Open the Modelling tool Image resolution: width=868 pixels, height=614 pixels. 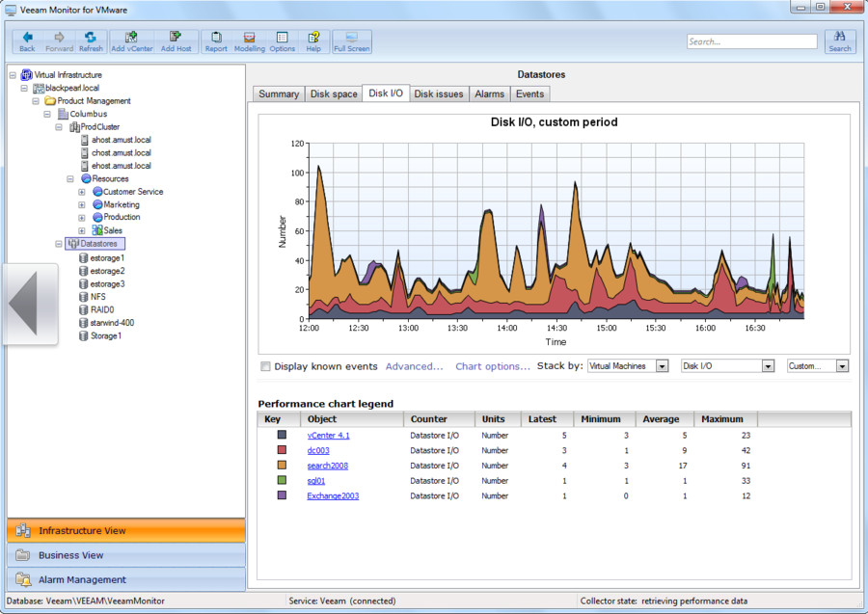[250, 41]
